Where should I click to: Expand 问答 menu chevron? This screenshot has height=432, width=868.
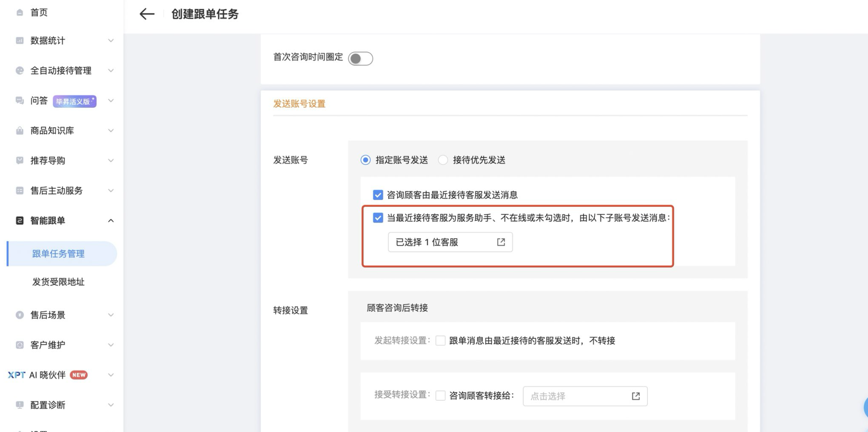click(x=111, y=101)
